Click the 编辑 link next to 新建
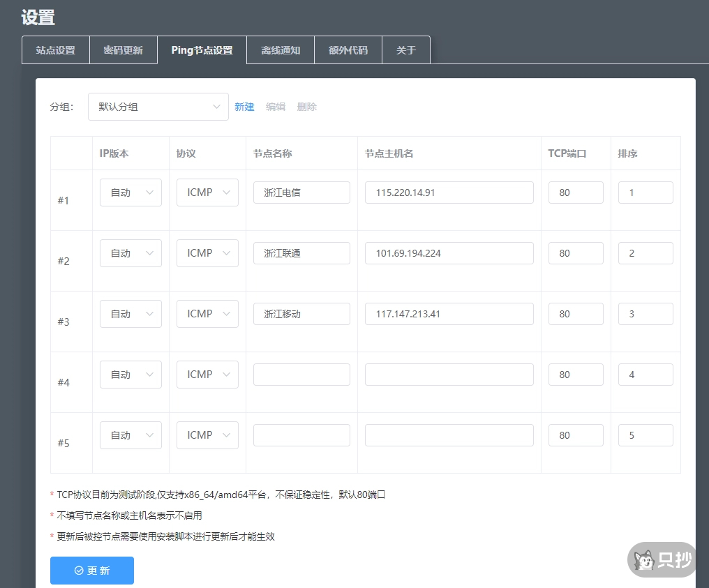The height and width of the screenshot is (588, 709). [275, 107]
